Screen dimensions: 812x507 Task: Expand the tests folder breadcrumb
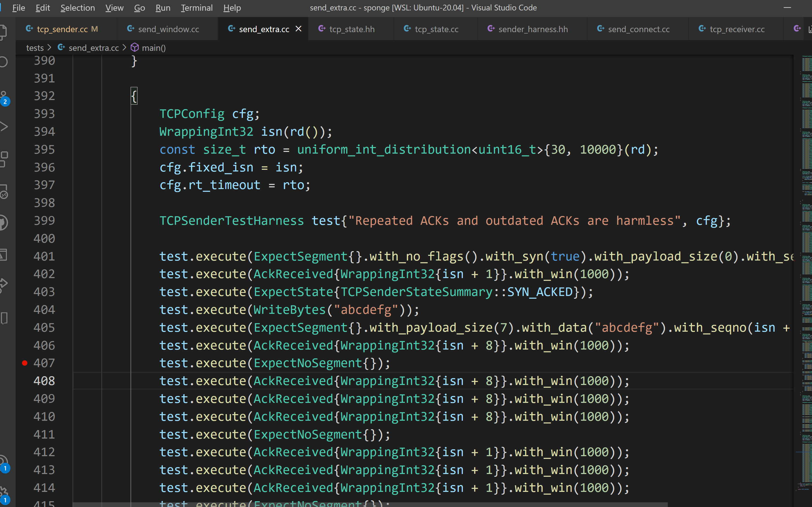[x=35, y=48]
